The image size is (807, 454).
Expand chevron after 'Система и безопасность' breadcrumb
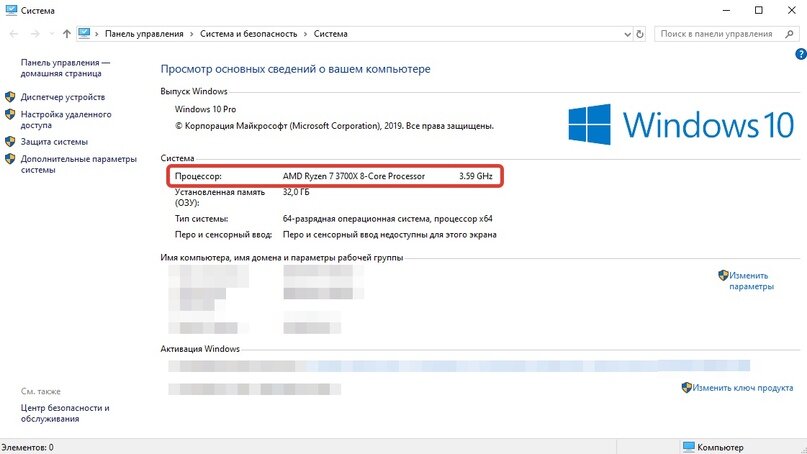[305, 34]
